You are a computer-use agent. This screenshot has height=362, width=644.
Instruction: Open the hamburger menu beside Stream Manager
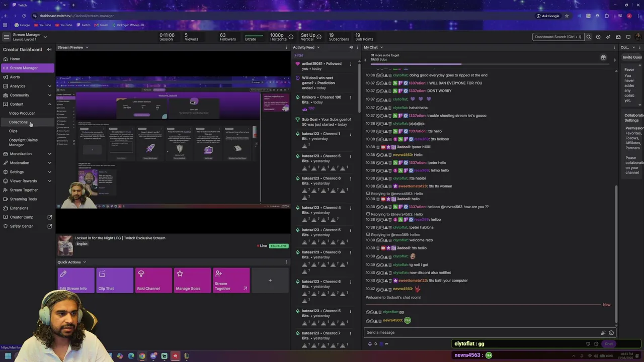coord(6,37)
